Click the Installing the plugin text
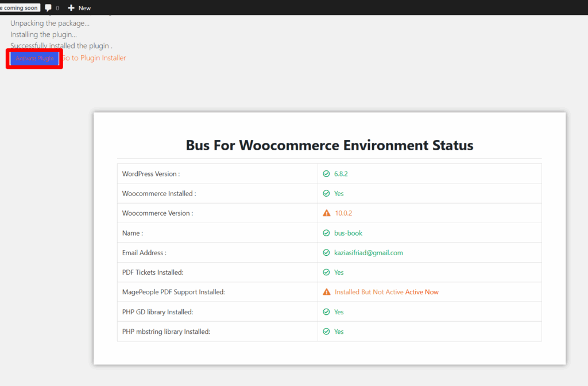The width and height of the screenshot is (588, 386). click(44, 34)
